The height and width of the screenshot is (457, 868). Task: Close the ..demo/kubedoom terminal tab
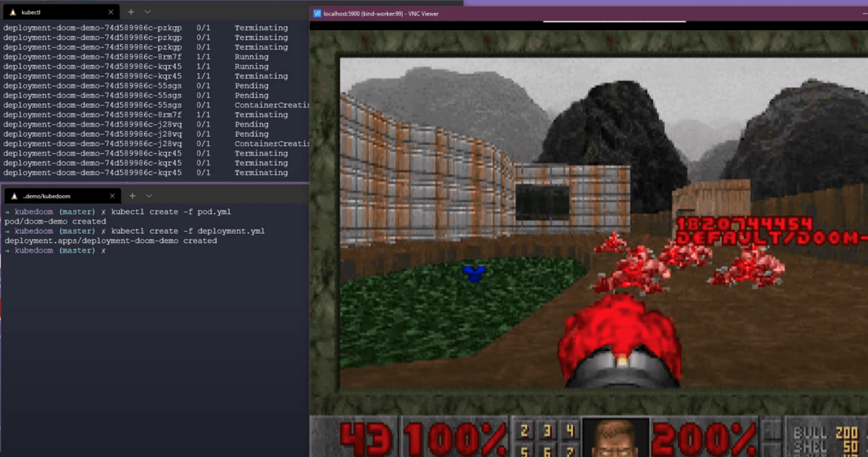click(x=112, y=196)
